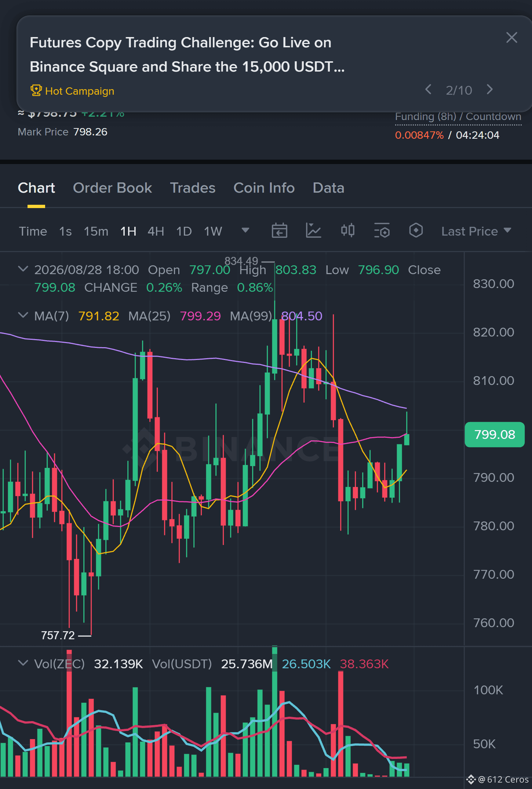Collapse the Vol(ZEC) volume legend
The image size is (532, 789).
pos(23,663)
